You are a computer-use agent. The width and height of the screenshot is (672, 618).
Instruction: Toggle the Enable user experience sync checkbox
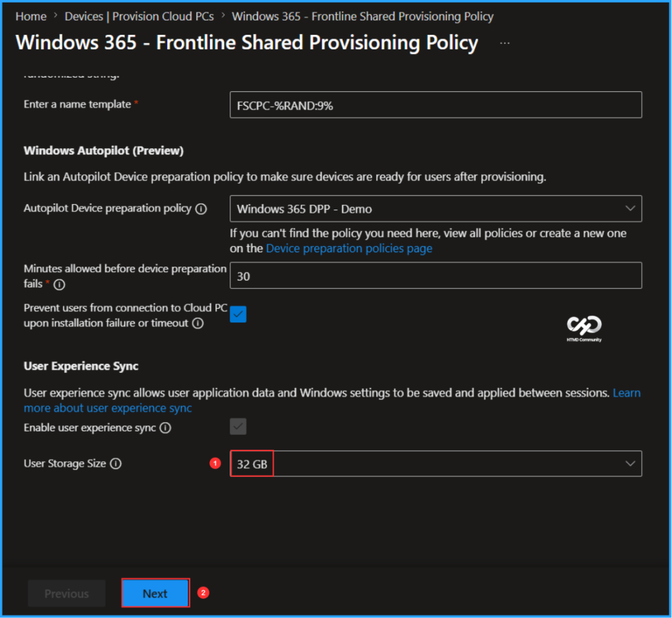click(x=238, y=427)
